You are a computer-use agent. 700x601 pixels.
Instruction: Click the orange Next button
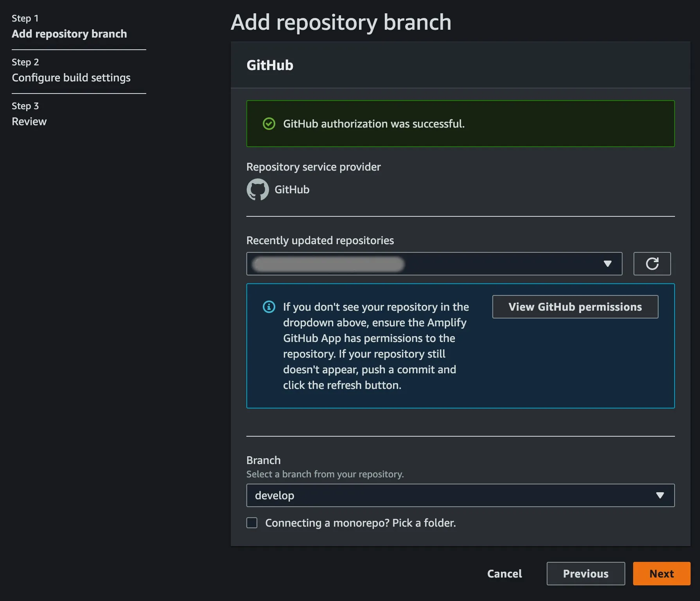click(x=661, y=574)
